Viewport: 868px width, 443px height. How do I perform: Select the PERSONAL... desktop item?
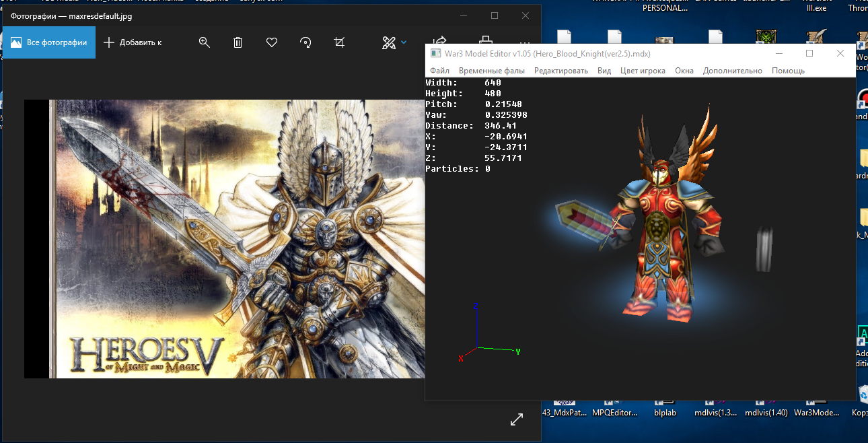pos(665,8)
